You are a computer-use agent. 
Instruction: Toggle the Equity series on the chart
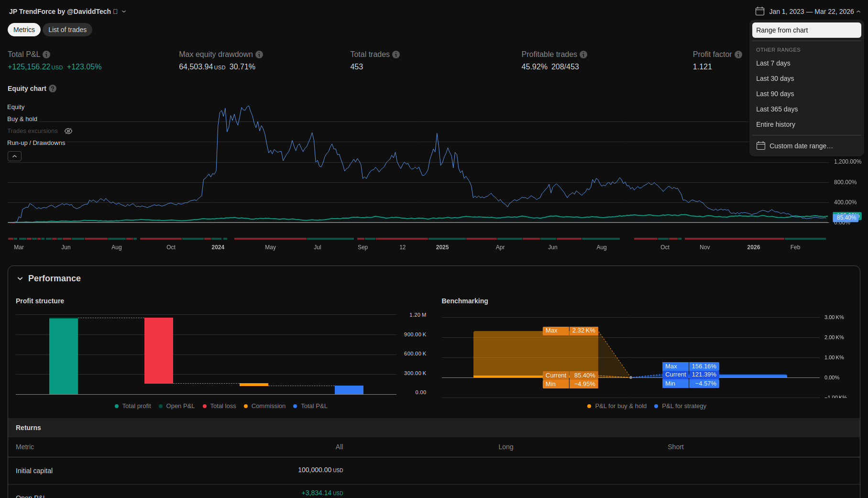(16, 107)
